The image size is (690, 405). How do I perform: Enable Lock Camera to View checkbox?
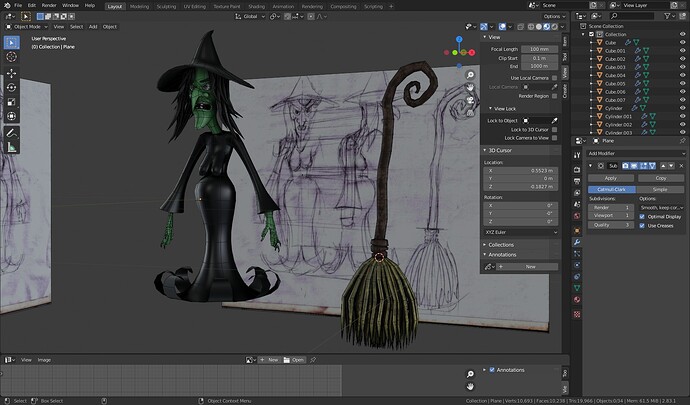click(x=554, y=138)
